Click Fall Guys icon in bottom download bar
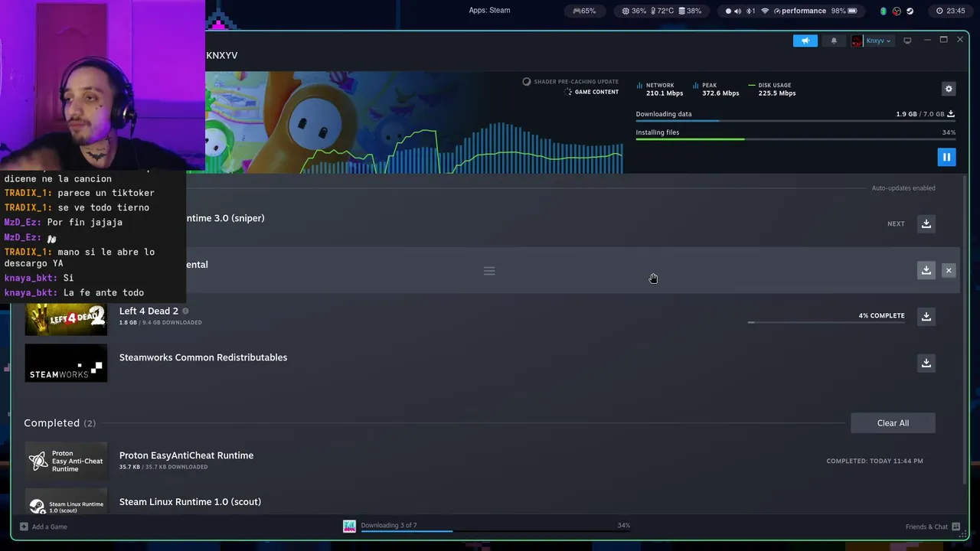 pyautogui.click(x=349, y=526)
